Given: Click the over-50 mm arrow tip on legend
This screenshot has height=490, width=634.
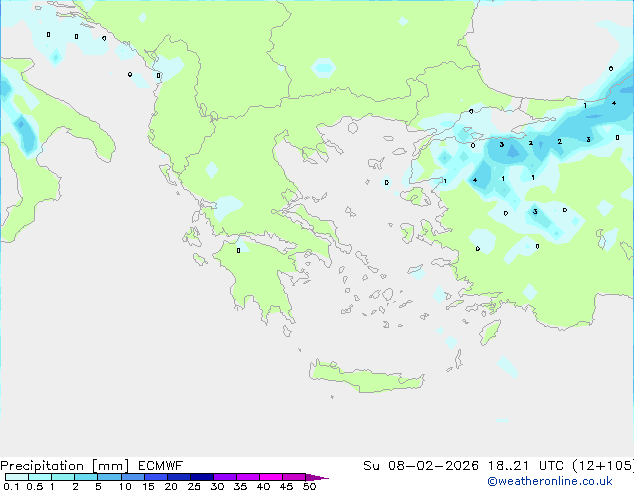Looking at the screenshot, I should coord(317,477).
